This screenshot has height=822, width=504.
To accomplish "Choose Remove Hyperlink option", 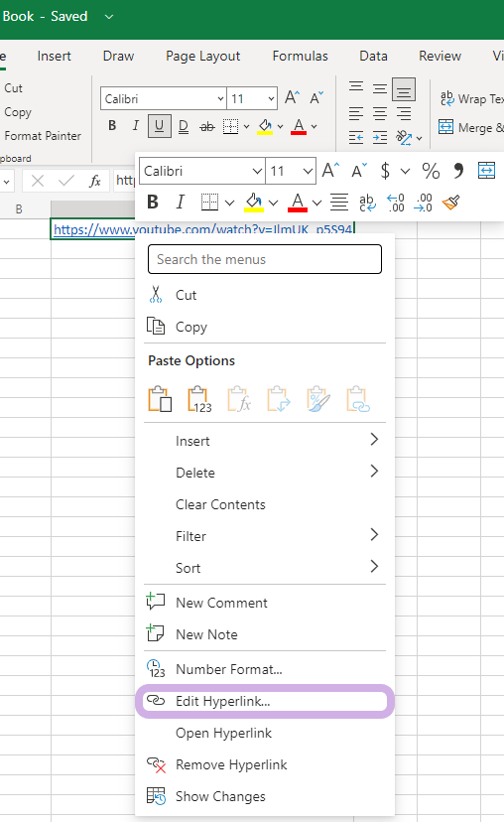I will 265,764.
